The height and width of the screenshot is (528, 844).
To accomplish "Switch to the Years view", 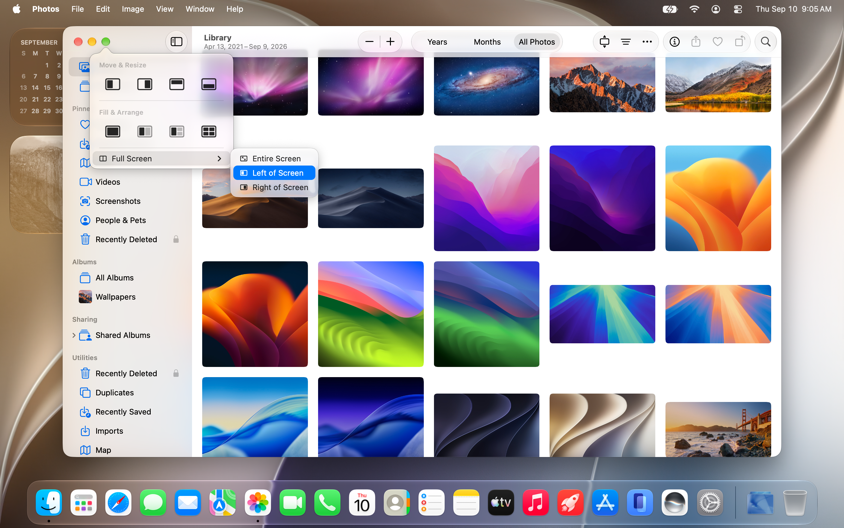I will coord(437,42).
